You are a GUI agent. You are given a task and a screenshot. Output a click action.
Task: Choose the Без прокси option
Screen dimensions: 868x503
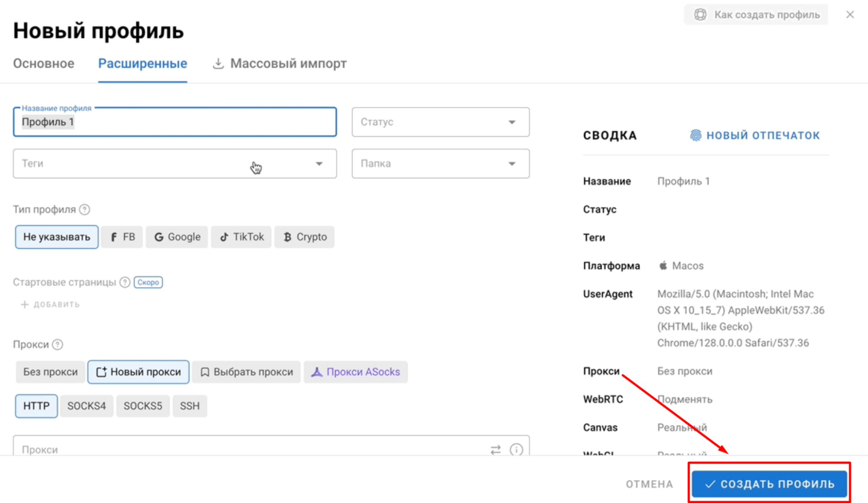pyautogui.click(x=50, y=372)
